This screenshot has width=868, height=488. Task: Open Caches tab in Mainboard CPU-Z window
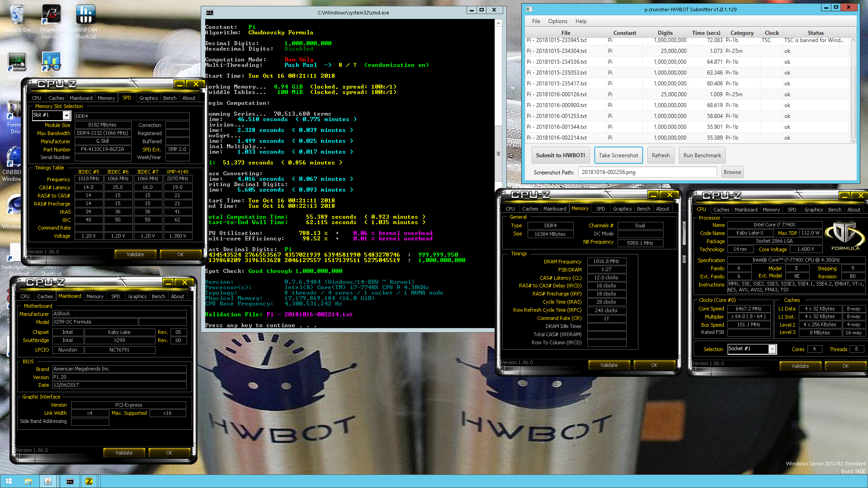coord(45,296)
